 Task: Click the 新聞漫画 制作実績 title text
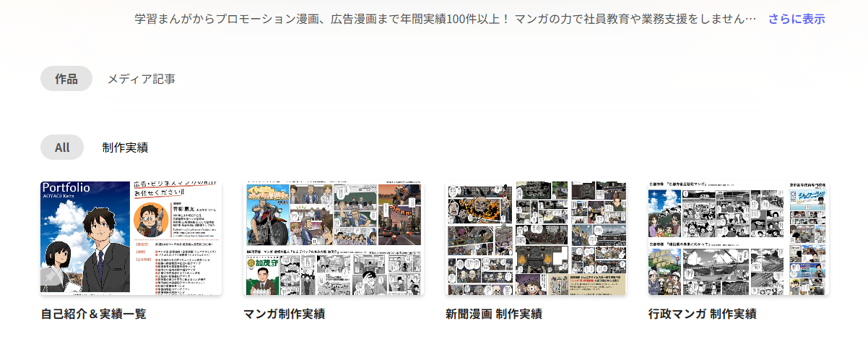(x=493, y=314)
